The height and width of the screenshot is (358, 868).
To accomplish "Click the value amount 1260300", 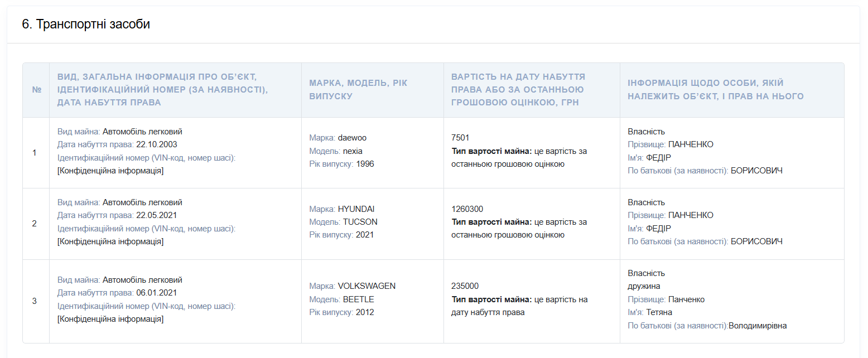I will (467, 209).
